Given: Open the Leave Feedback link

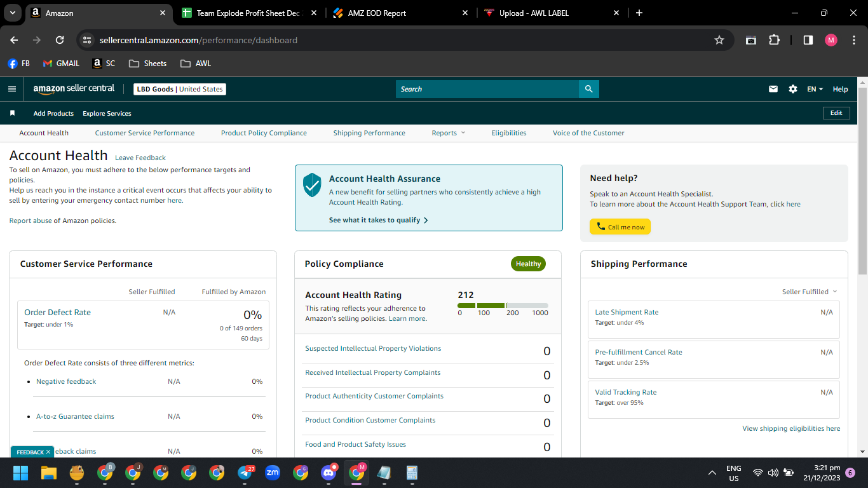Looking at the screenshot, I should click(x=140, y=158).
